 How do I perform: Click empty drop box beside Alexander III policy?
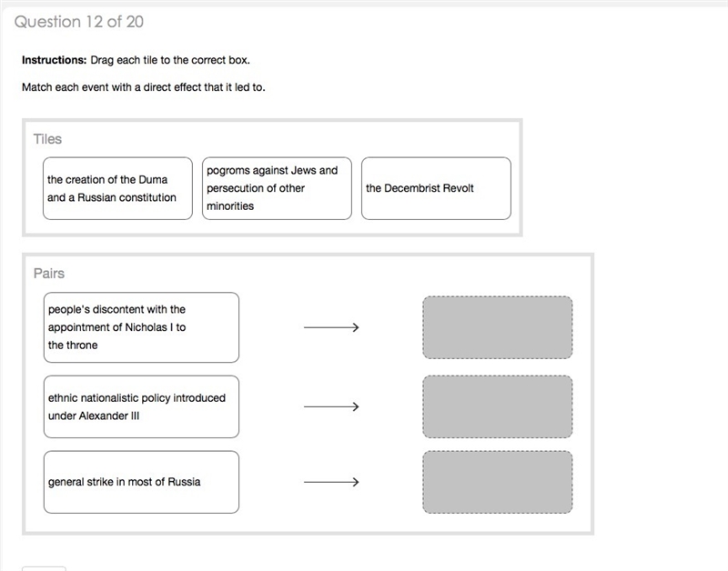(497, 406)
